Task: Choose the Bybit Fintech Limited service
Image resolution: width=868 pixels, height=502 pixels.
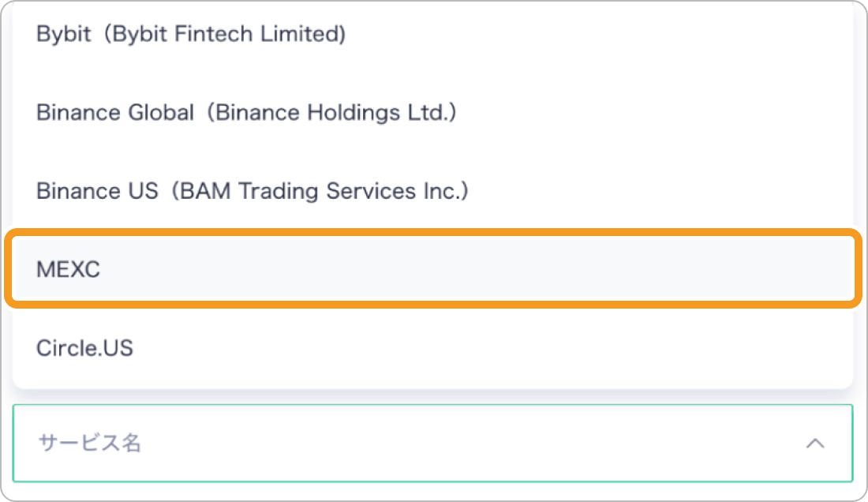Action: 191,35
